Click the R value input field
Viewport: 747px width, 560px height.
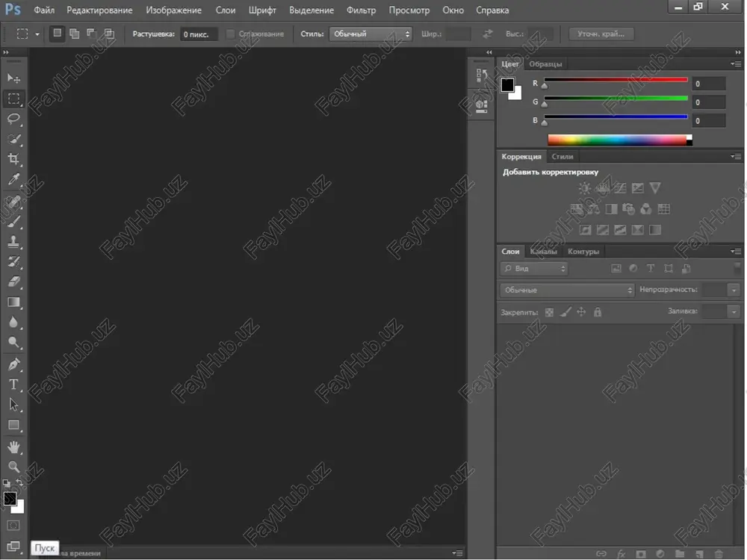[709, 84]
